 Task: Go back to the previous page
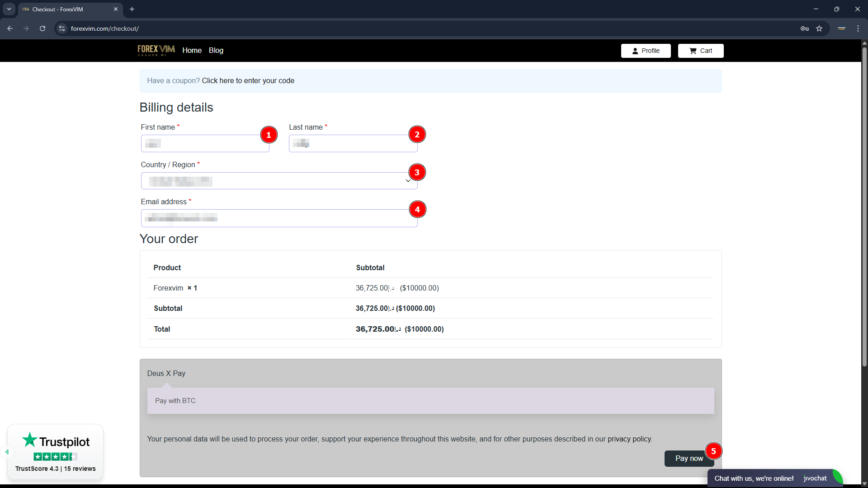pyautogui.click(x=10, y=28)
